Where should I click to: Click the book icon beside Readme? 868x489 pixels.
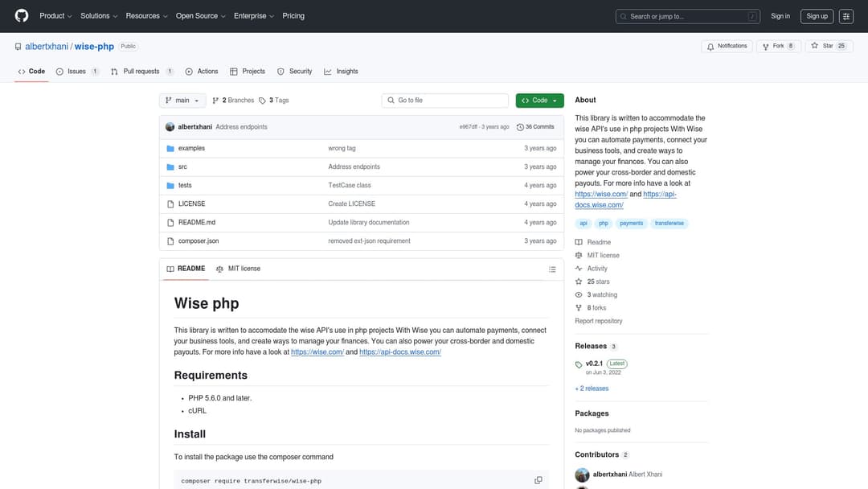click(579, 242)
